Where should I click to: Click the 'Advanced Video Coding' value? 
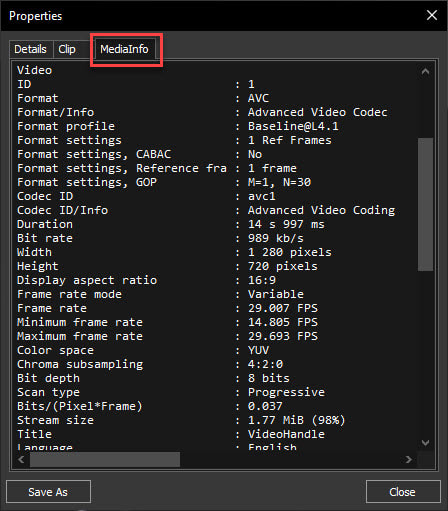tap(321, 210)
